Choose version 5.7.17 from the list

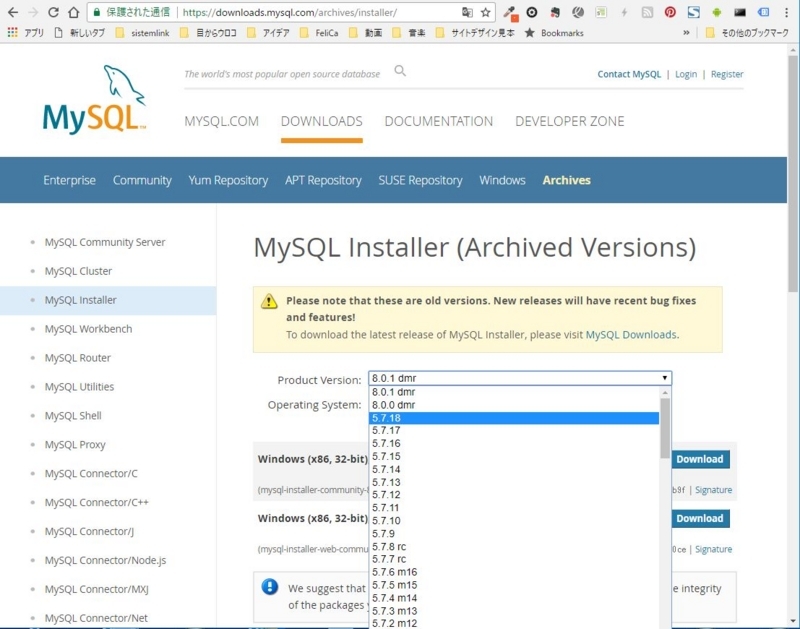(514, 431)
